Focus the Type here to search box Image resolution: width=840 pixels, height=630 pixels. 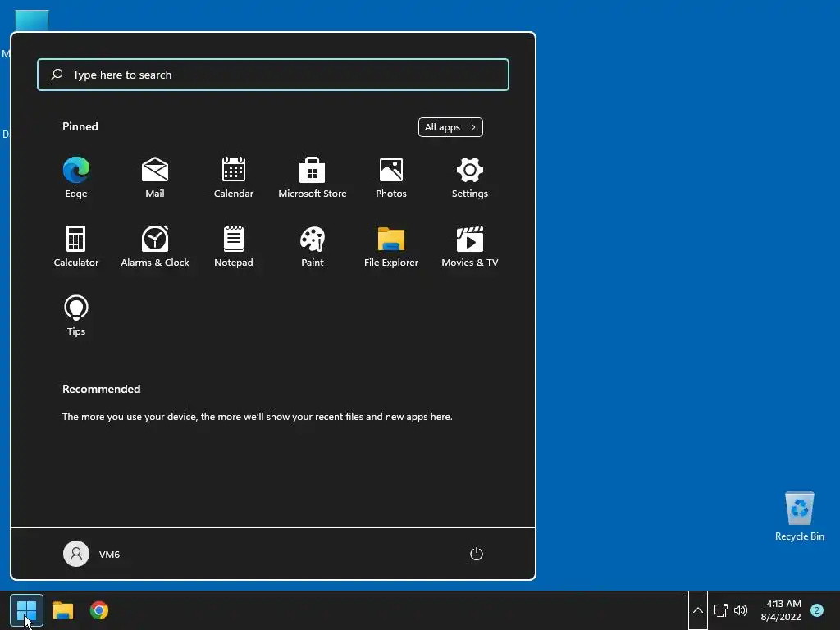click(x=273, y=75)
